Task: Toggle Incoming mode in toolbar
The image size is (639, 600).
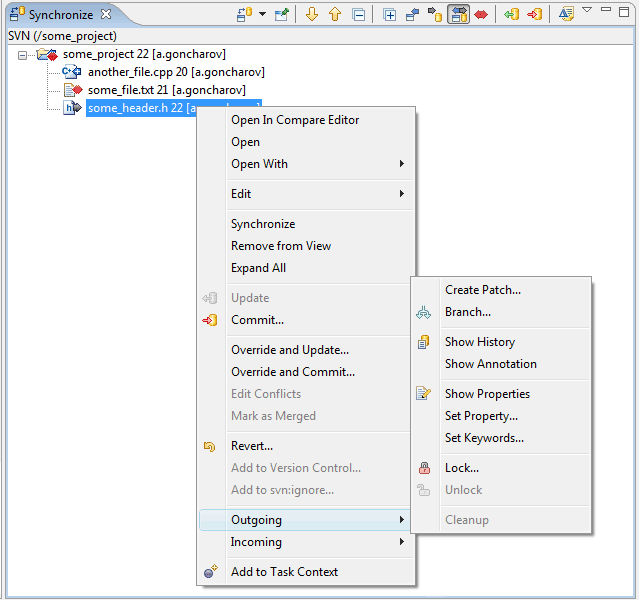Action: tap(412, 15)
